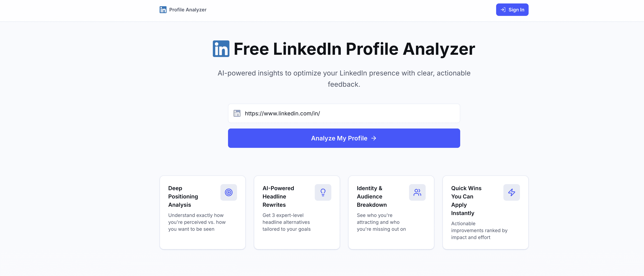This screenshot has width=644, height=276.
Task: Click the lightning bolt icon on Quick Wins card
Action: (512, 192)
